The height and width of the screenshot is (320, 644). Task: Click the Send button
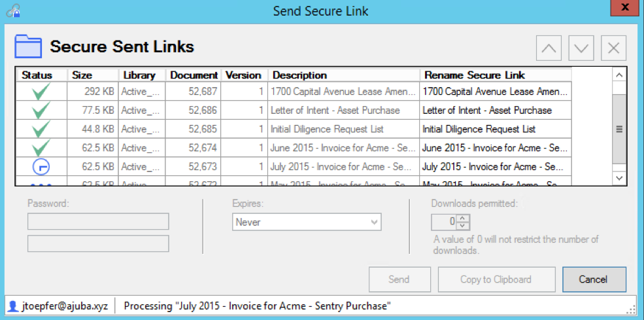coord(399,279)
